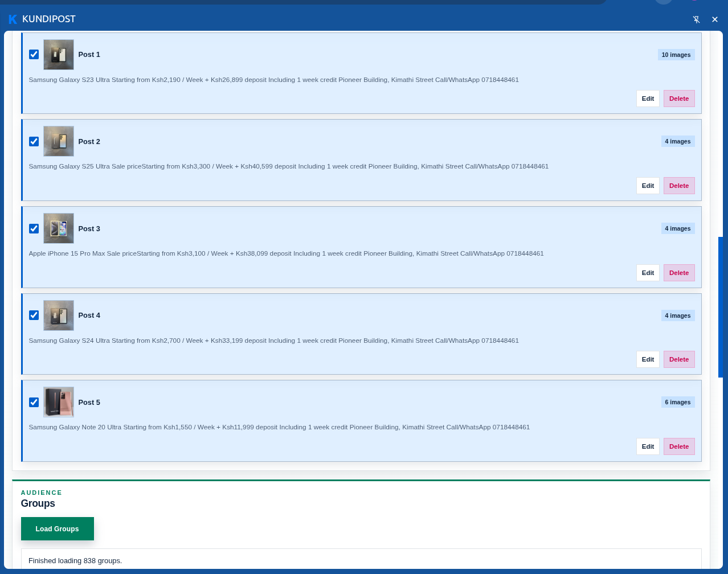
Task: Open the Post 1 Galaxy S23 thumbnail
Action: pos(59,55)
